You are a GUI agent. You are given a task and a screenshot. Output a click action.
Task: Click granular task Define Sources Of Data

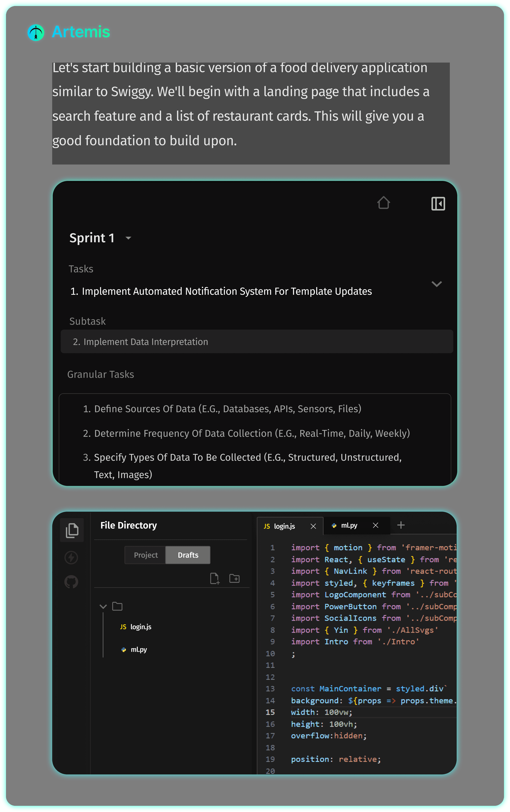point(222,409)
